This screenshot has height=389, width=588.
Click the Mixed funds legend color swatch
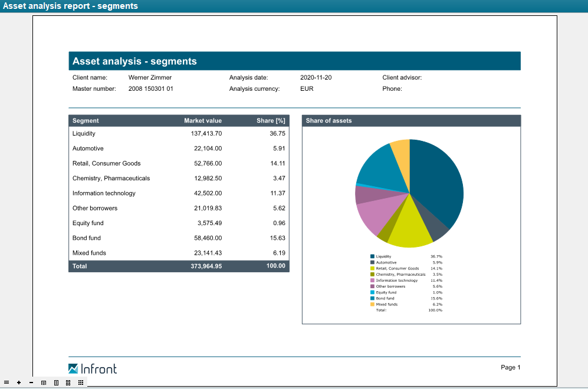point(372,304)
